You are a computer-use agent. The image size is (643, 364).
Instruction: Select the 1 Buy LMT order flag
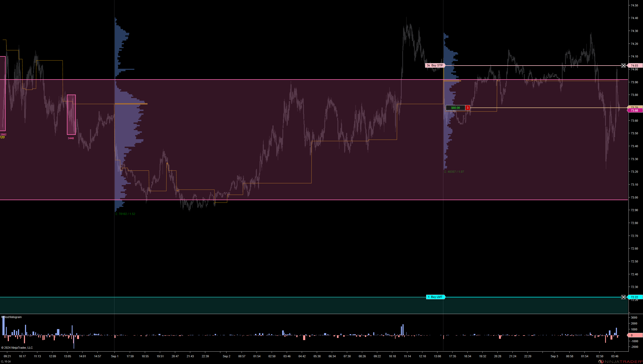point(436,297)
